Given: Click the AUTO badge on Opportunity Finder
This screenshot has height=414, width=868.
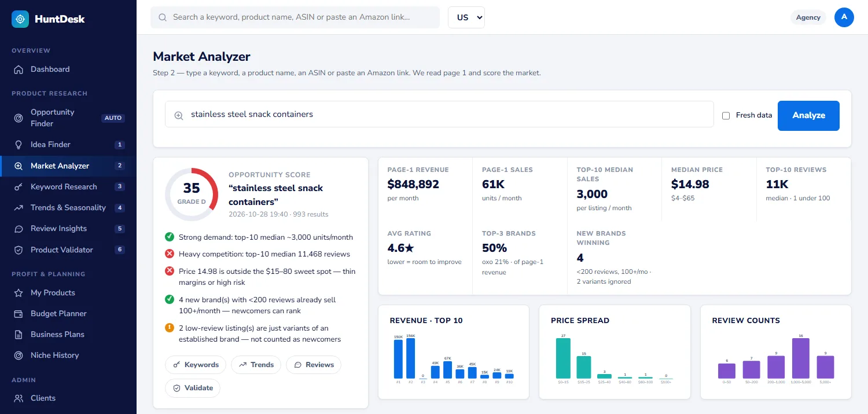Looking at the screenshot, I should point(113,118).
